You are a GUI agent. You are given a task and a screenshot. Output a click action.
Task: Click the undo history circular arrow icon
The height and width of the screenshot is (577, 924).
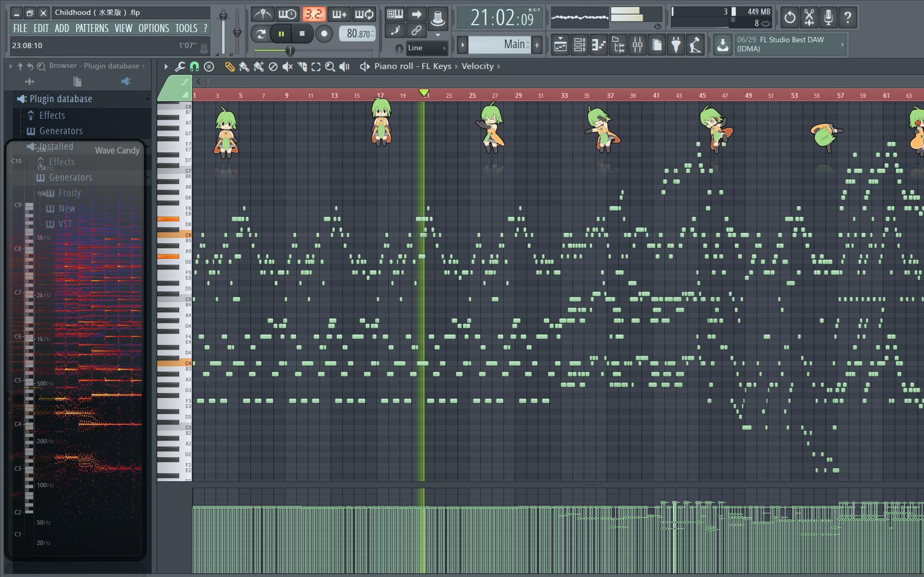point(790,18)
